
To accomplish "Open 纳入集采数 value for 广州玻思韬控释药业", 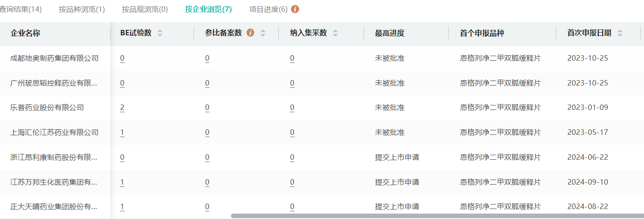I will [292, 83].
